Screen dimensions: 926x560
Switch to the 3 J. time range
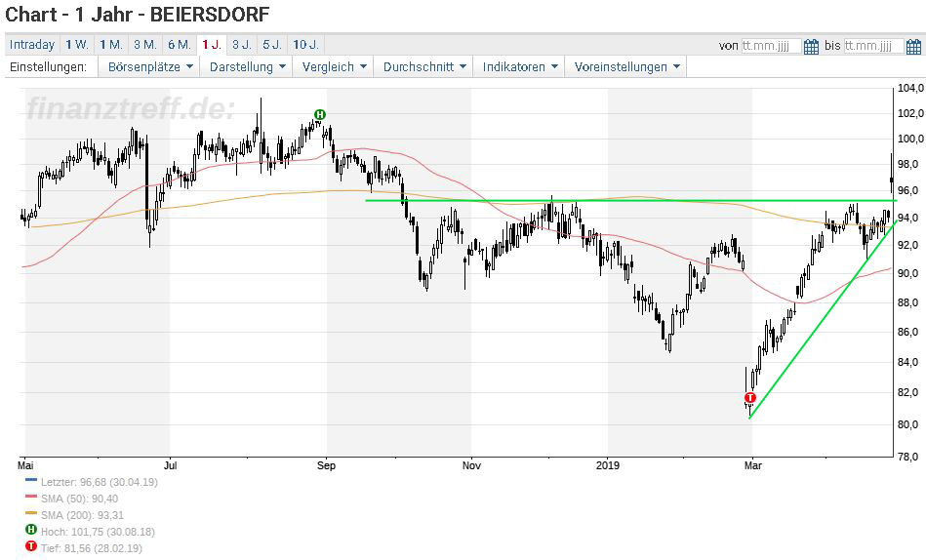coord(242,45)
